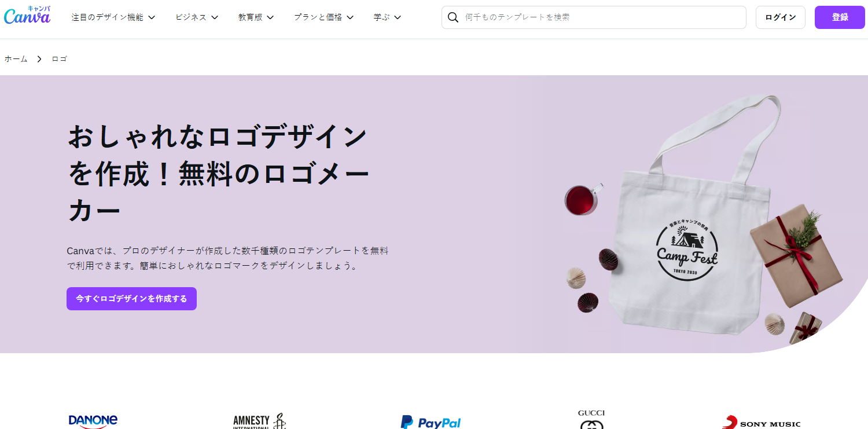The width and height of the screenshot is (868, 429).
Task: Open the 教育版 dropdown menu
Action: pos(256,17)
